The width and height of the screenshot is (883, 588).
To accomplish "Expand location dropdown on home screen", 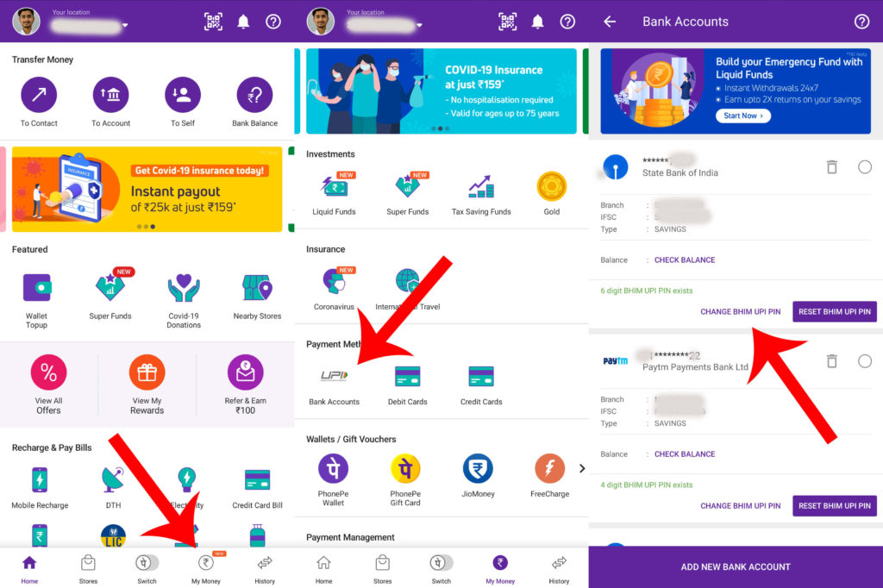I will (x=125, y=25).
